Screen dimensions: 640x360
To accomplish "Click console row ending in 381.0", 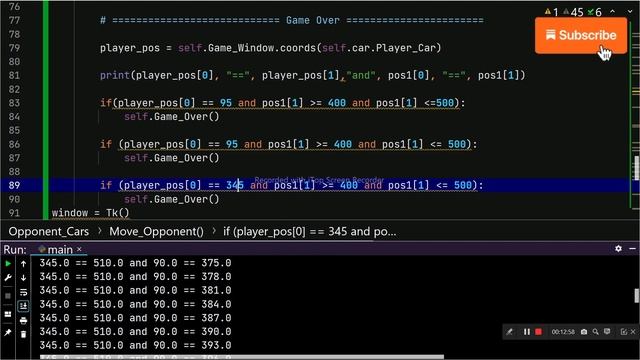I will pos(135,291).
